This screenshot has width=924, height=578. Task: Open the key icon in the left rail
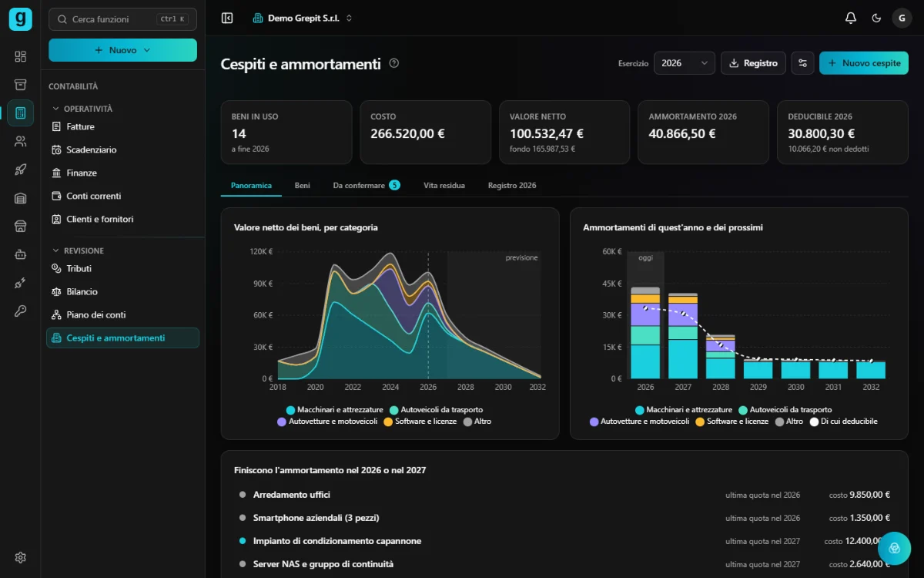20,311
